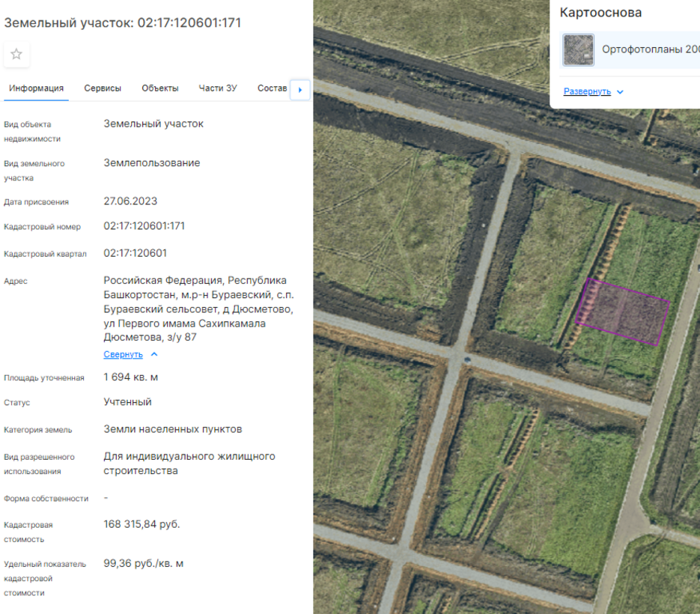Screen dimensions: 700x614
Task: Click the Кадастровый квартал value 02:17:120601
Action: tap(136, 254)
